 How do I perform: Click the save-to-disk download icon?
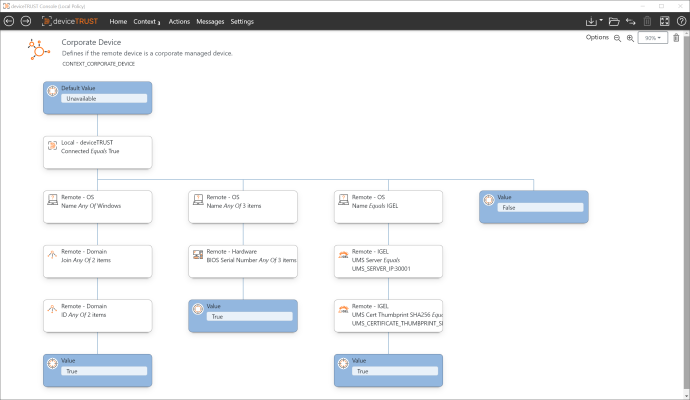591,21
